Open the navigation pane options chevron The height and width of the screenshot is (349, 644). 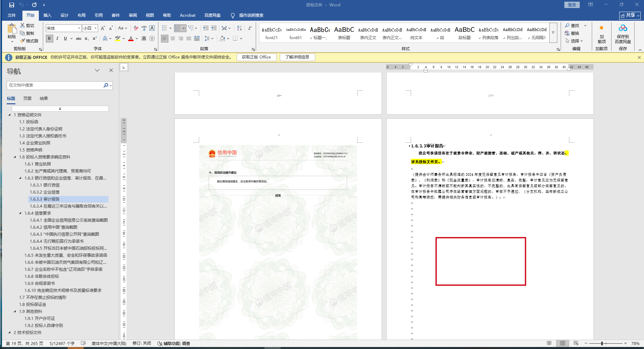[x=97, y=70]
